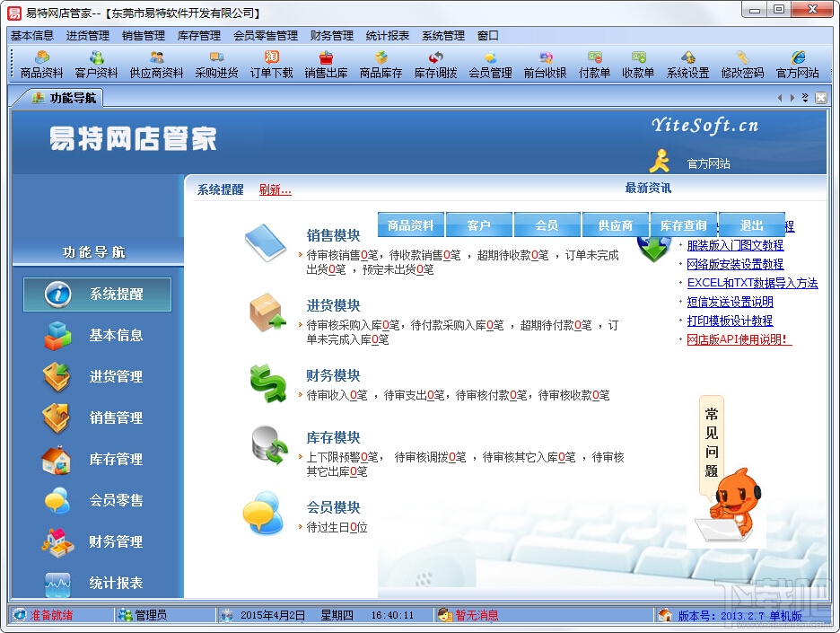Close the 功能导航 tab panel

pyautogui.click(x=821, y=98)
